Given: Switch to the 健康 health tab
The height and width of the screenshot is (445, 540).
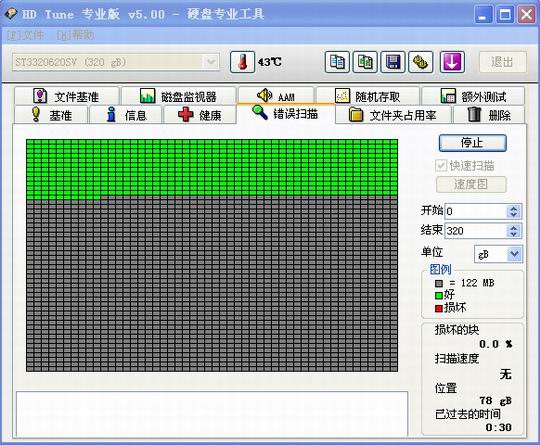Looking at the screenshot, I should tap(200, 115).
